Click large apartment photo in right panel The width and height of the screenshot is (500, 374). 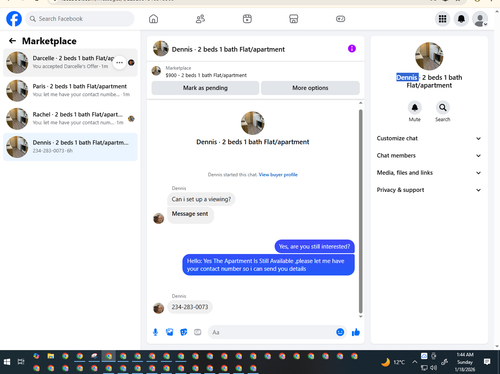(429, 56)
